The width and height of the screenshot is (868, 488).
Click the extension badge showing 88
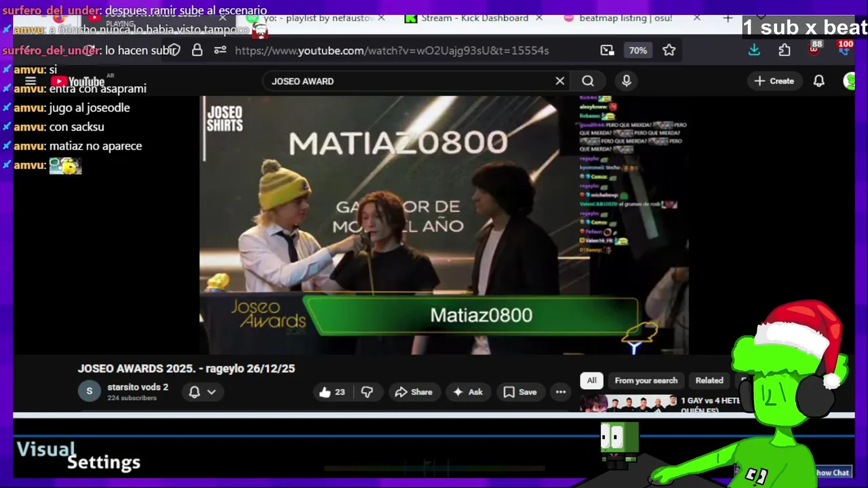click(814, 49)
